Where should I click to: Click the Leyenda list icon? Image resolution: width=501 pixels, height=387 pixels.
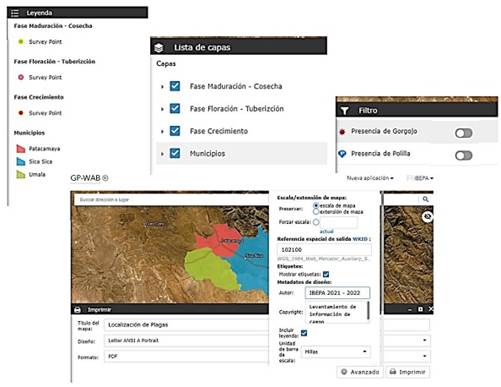click(15, 13)
